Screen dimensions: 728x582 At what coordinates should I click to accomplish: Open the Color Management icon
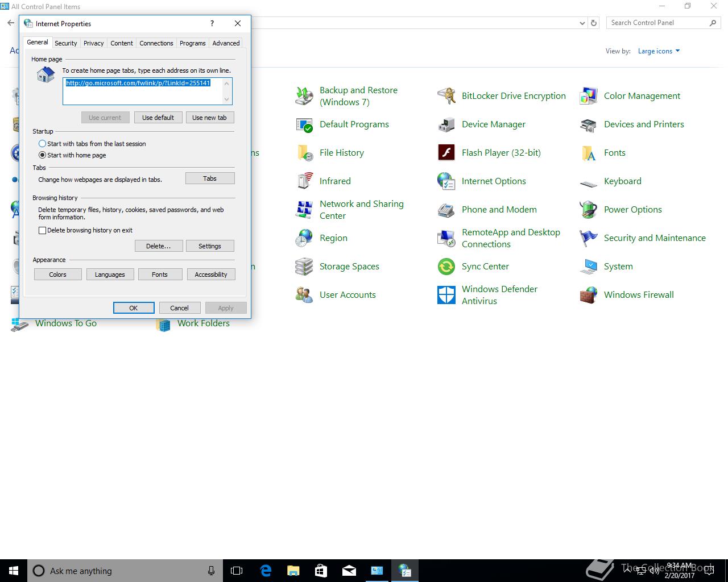tap(589, 96)
